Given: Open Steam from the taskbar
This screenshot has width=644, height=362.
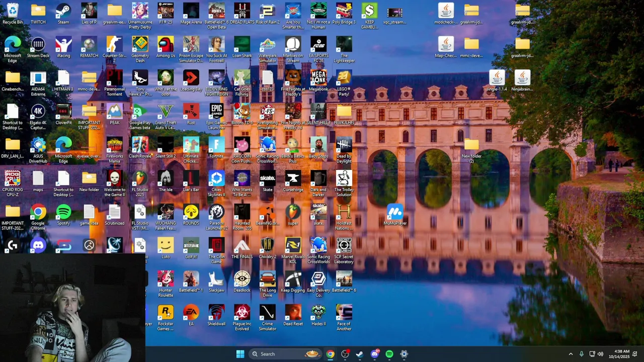Looking at the screenshot, I should pos(360,354).
